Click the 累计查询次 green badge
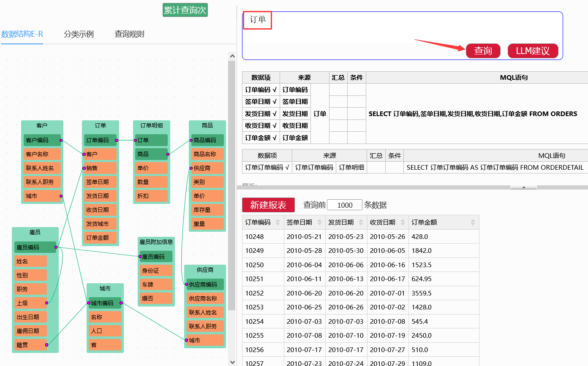The width and height of the screenshot is (588, 366). click(x=185, y=10)
